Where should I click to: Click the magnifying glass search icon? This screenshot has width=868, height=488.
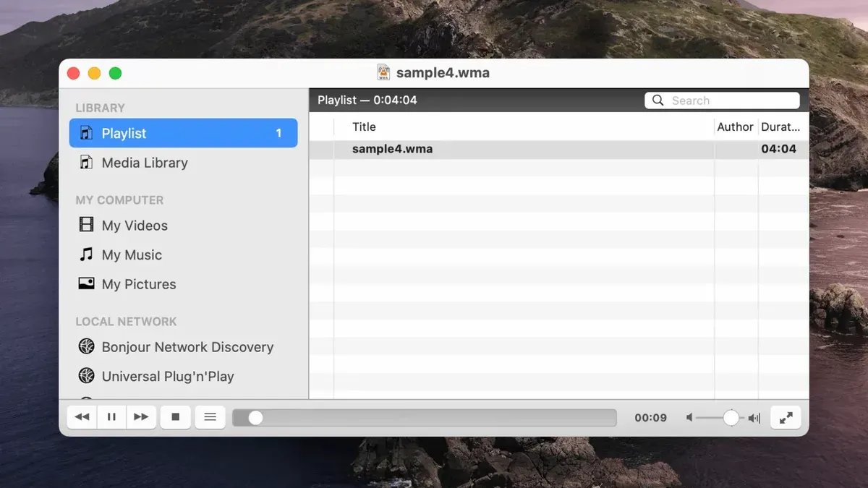click(658, 100)
